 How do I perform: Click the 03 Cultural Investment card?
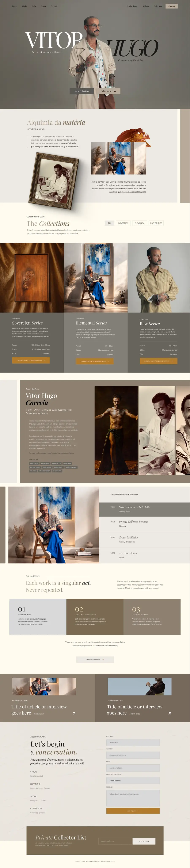152,617
